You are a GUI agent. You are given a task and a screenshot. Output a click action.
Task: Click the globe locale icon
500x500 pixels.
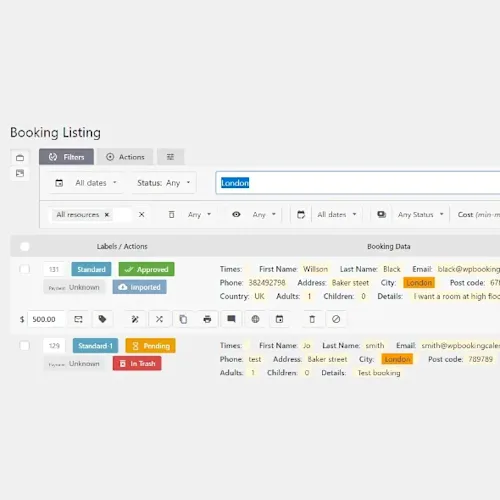click(x=255, y=319)
